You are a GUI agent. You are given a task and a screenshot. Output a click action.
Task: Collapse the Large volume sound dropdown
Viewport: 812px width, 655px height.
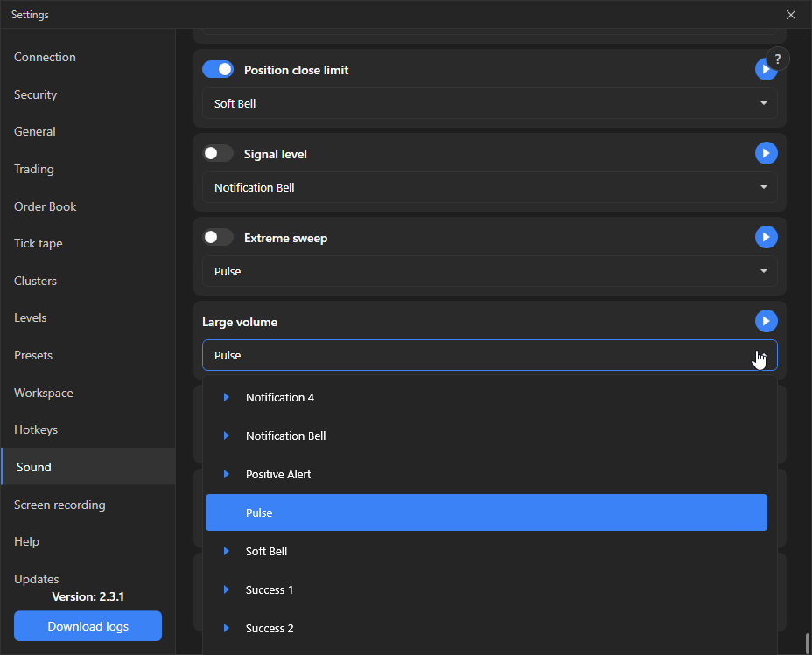(x=489, y=355)
